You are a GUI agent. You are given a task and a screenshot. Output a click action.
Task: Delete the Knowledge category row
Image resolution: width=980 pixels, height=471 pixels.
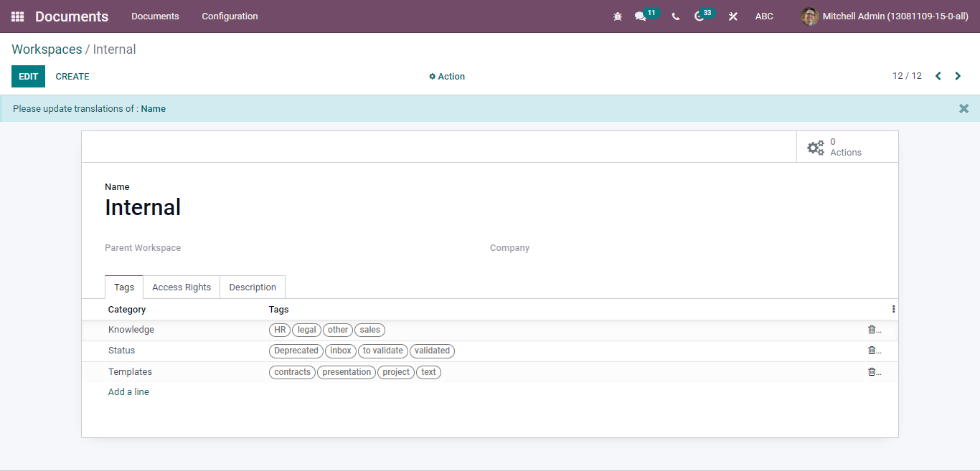point(872,330)
